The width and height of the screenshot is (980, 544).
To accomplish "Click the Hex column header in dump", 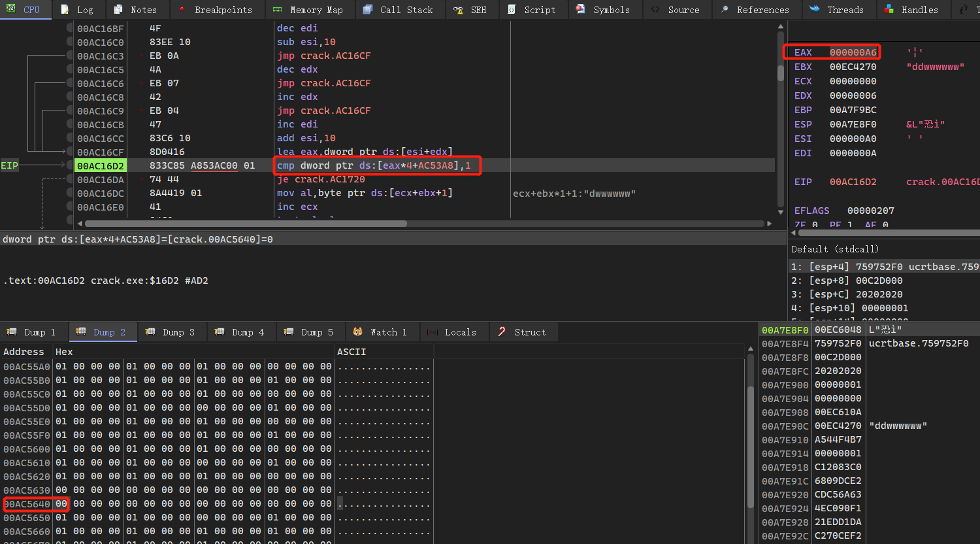I will click(x=64, y=352).
